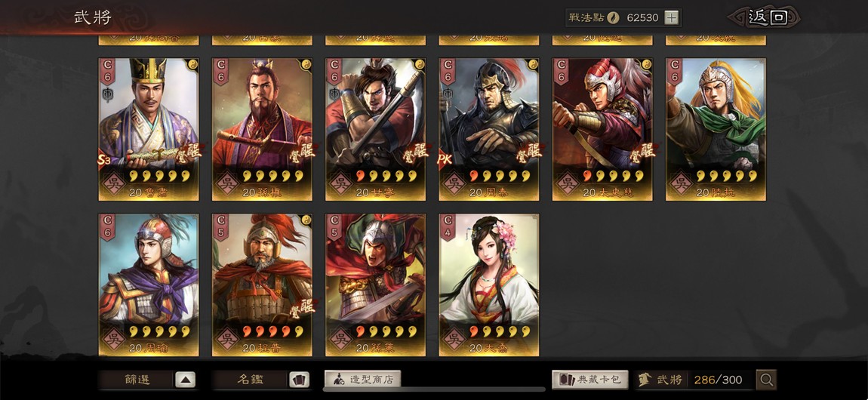
Task: Select the 孫權 general card
Action: pos(262,130)
